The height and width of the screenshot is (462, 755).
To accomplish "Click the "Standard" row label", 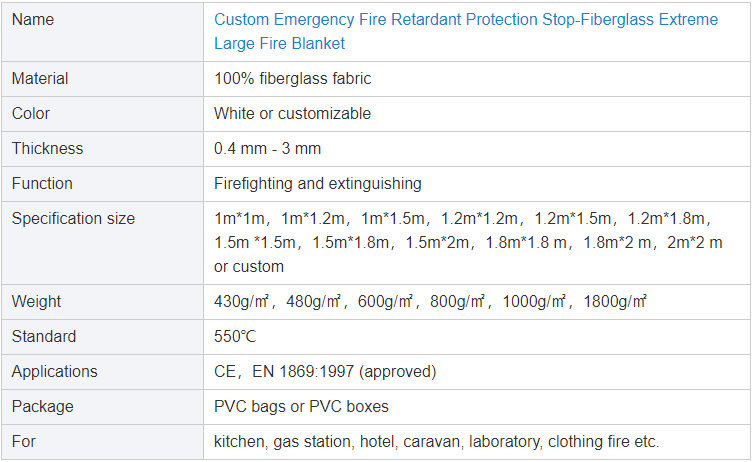I will tap(44, 336).
